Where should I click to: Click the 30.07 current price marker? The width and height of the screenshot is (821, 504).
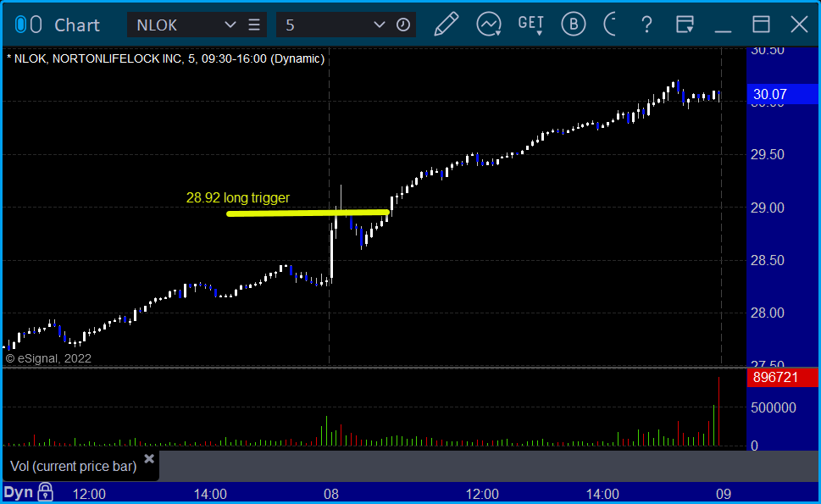(782, 94)
